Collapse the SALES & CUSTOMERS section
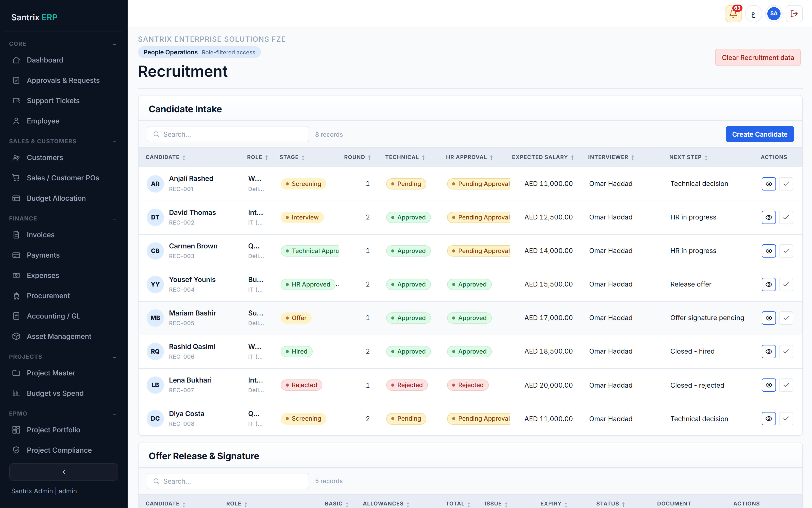Screen dimensions: 812x508 (x=114, y=141)
